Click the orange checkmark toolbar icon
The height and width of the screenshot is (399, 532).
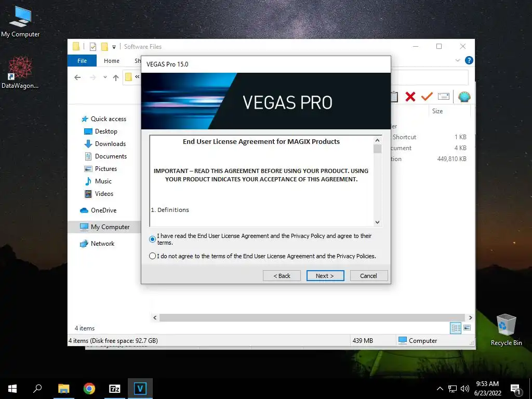(427, 97)
